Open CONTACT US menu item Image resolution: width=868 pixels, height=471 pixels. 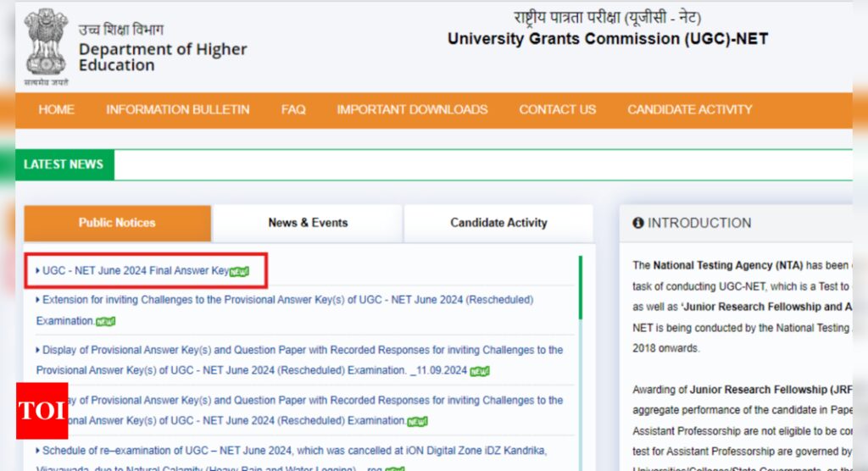point(558,109)
